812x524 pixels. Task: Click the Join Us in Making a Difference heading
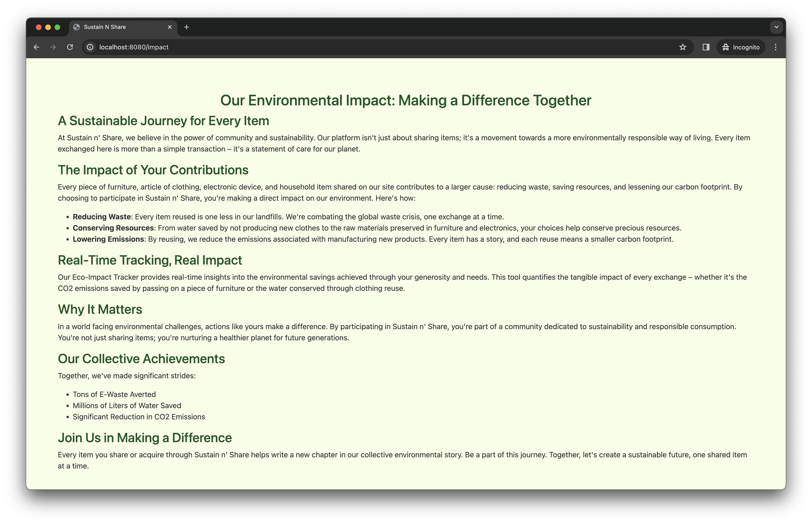[x=145, y=438]
